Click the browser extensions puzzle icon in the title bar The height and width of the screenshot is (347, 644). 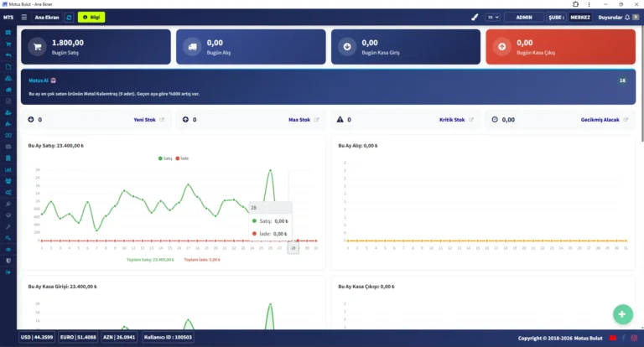pos(576,4)
